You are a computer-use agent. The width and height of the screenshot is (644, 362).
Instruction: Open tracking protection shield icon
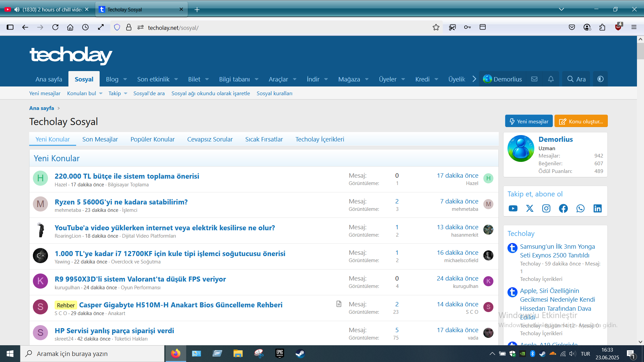point(117,27)
